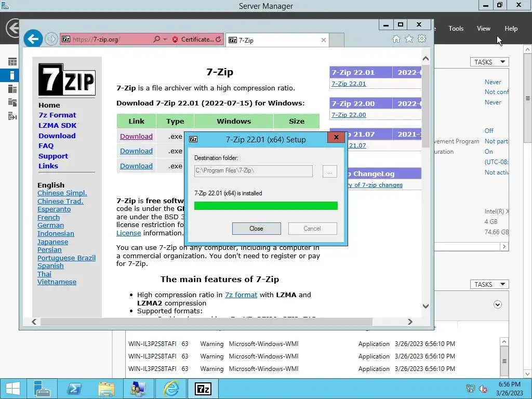Launch PowerShell from the taskbar

pyautogui.click(x=74, y=389)
